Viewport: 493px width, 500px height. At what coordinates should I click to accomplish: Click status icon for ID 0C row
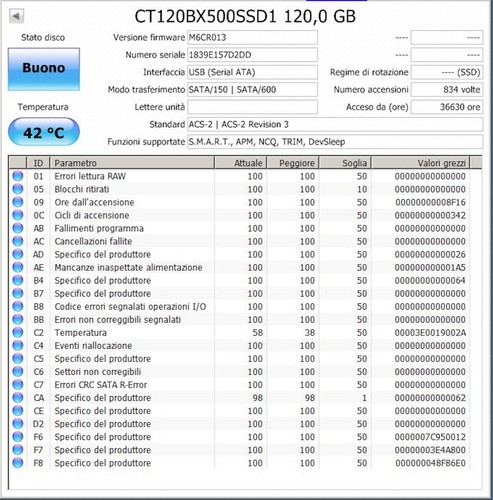coord(18,215)
